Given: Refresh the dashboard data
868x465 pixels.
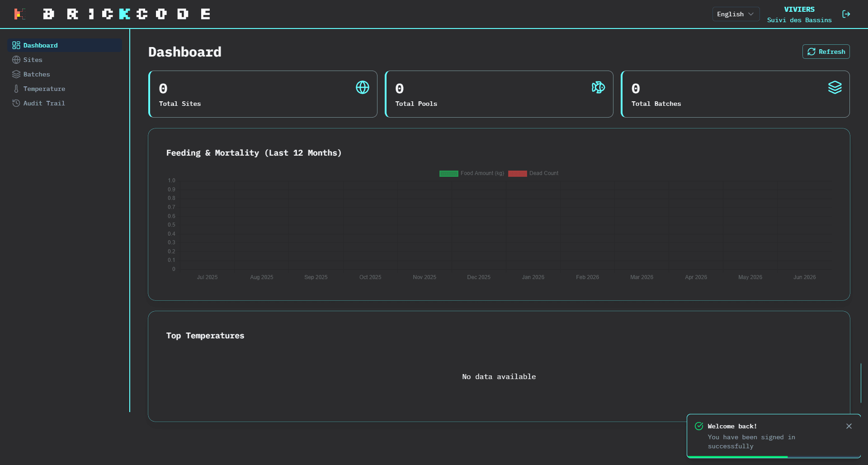Looking at the screenshot, I should tap(826, 52).
